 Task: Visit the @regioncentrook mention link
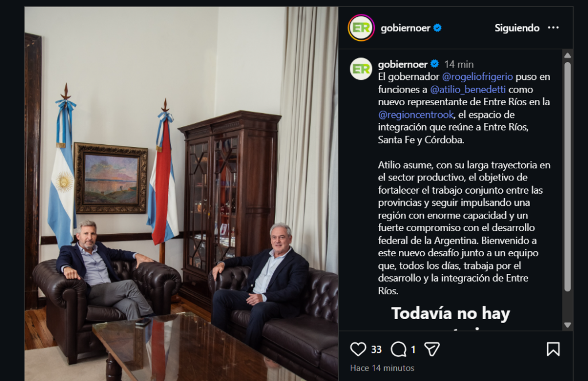pyautogui.click(x=416, y=114)
